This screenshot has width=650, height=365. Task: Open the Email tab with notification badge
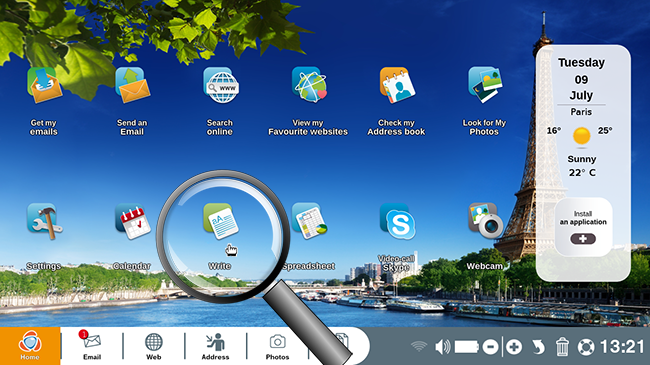point(92,346)
